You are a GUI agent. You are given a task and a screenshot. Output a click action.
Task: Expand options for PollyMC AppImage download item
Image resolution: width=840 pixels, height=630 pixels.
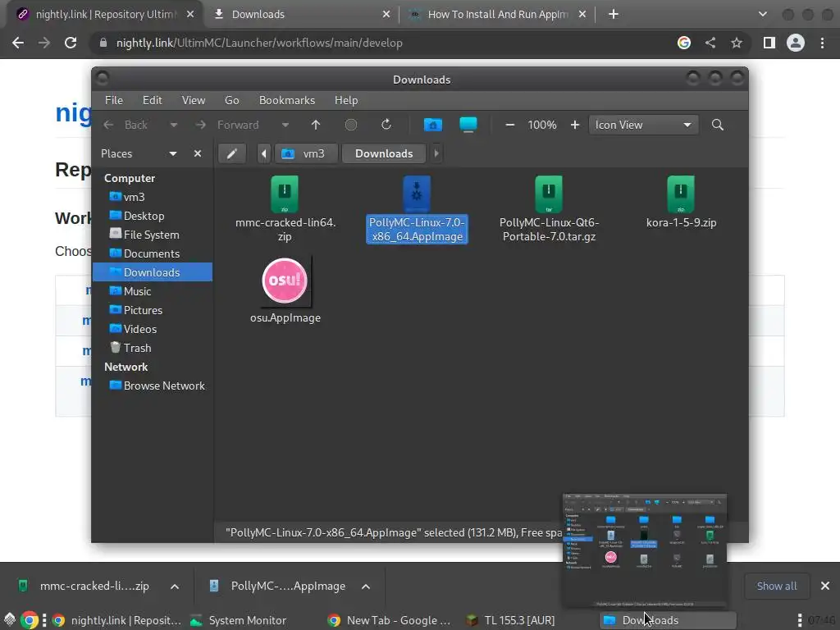(366, 587)
